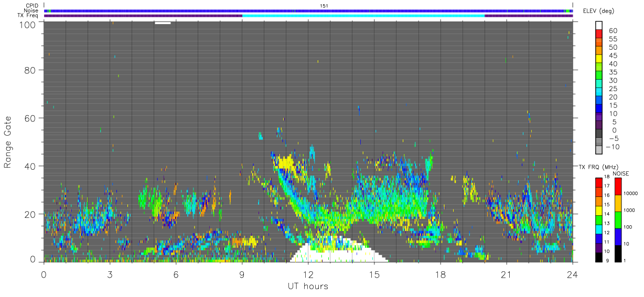The height and width of the screenshot is (297, 644).
Task: Click the 12 tick on the UT hours axis
Action: [x=308, y=274]
